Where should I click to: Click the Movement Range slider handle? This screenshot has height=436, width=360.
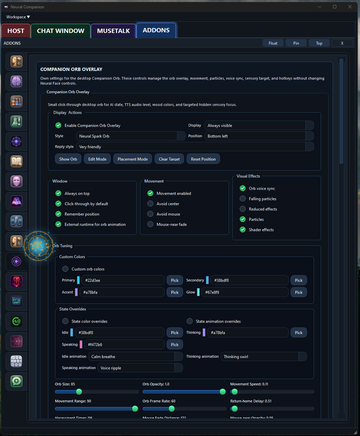tap(135, 409)
